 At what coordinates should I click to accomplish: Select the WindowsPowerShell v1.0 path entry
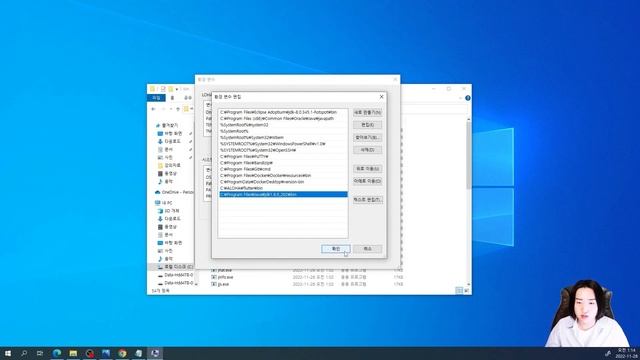283,144
